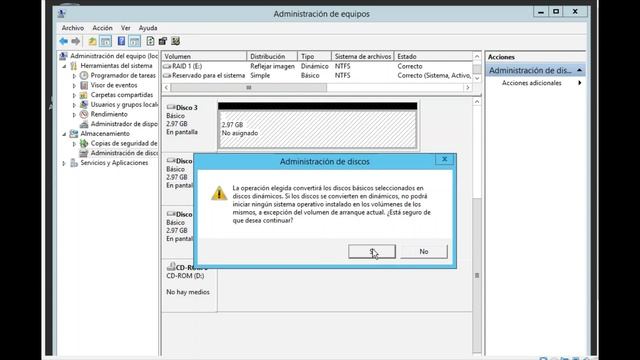Click horizontal scrollbar thumb in volume list
The width and height of the screenshot is (640, 360).
249,87
